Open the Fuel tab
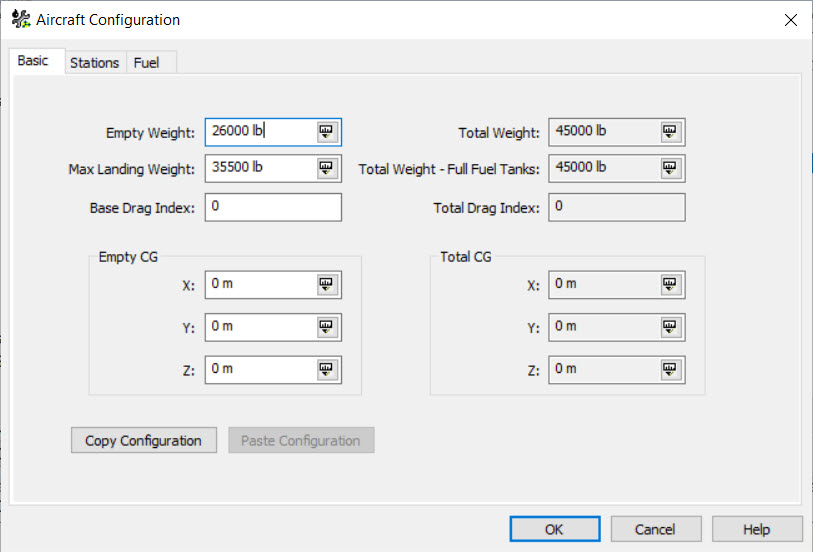Viewport: 813px width, 552px height. point(146,62)
